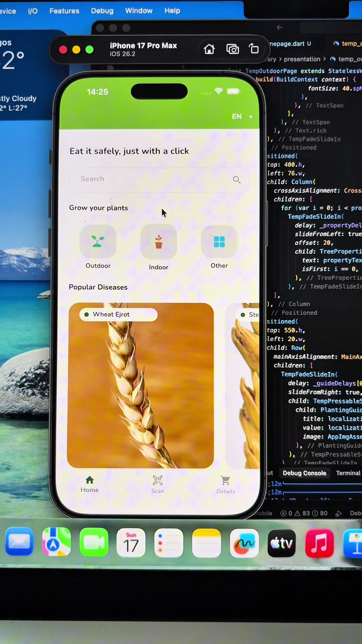Viewport: 362px width, 644px height.
Task: Click the Grow your plants heading
Action: coord(99,208)
